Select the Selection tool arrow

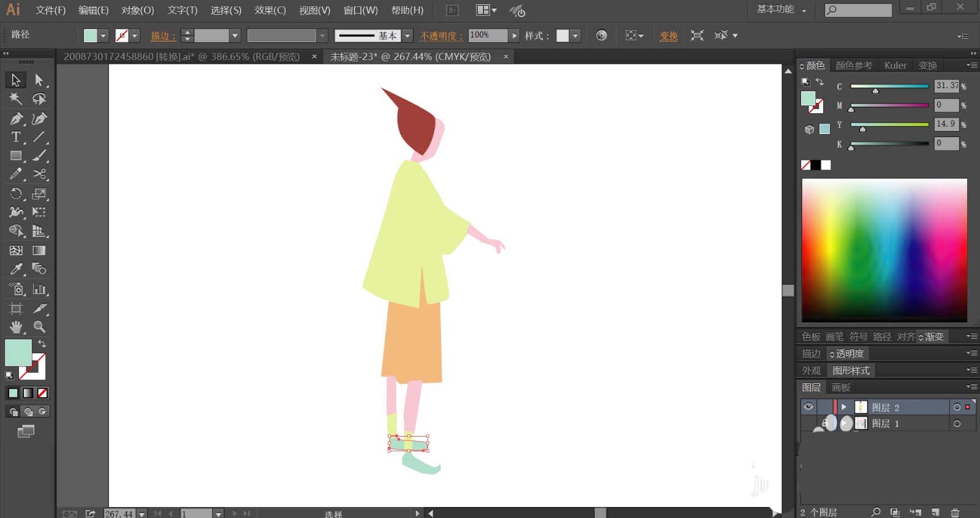[16, 80]
